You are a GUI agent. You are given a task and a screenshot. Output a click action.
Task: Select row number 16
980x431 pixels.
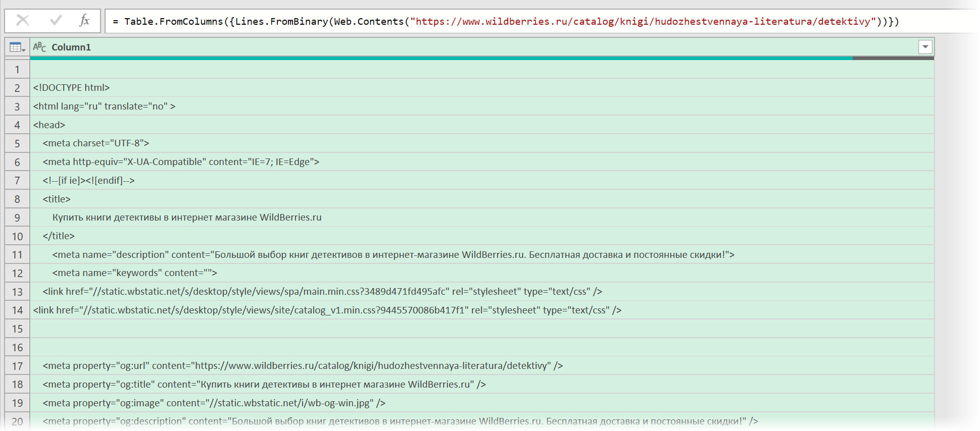tap(17, 347)
